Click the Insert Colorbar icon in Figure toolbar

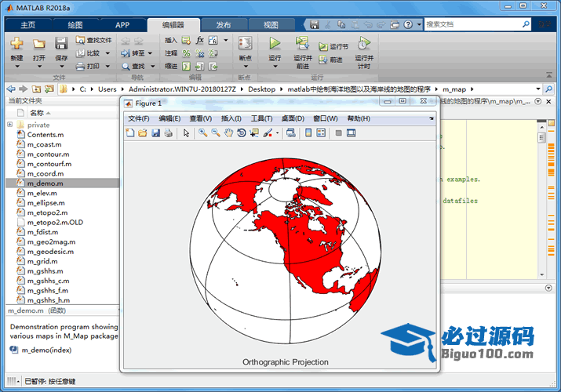308,133
